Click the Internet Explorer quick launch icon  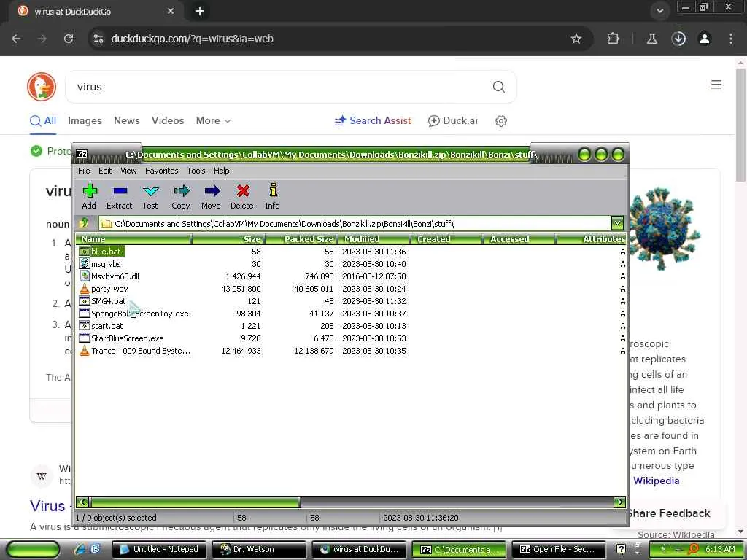(x=79, y=549)
